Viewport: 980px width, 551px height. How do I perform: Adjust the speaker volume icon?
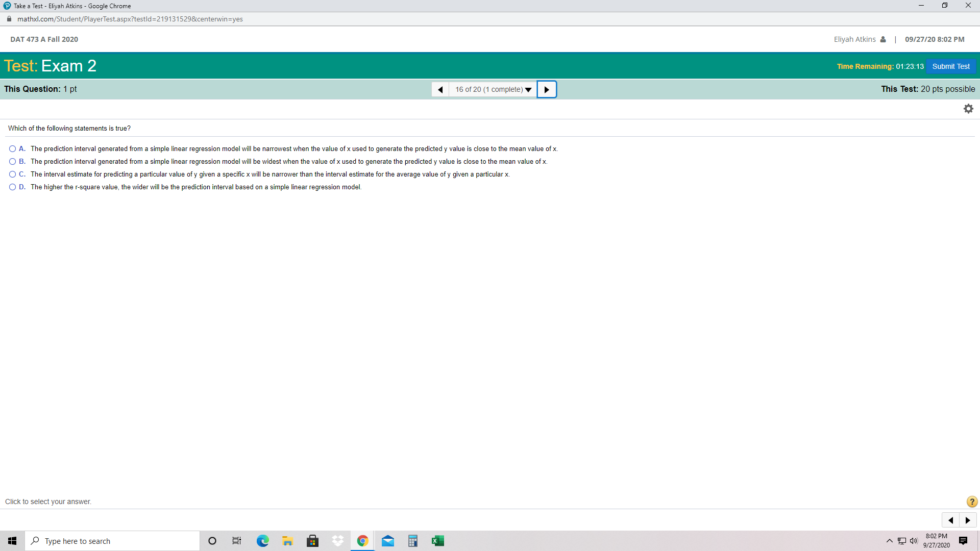914,541
